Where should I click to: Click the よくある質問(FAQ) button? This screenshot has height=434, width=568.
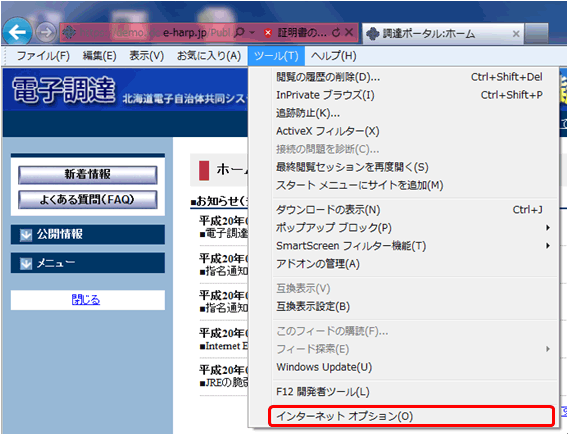(88, 200)
